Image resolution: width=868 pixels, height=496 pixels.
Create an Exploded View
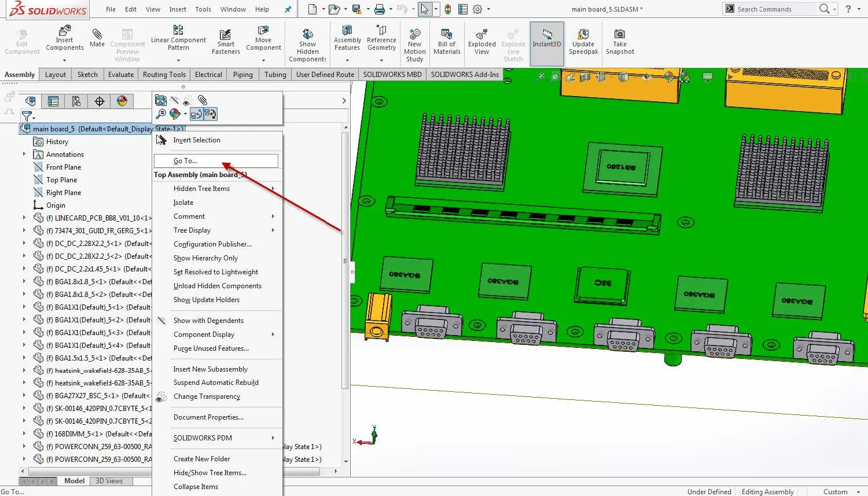pyautogui.click(x=482, y=42)
